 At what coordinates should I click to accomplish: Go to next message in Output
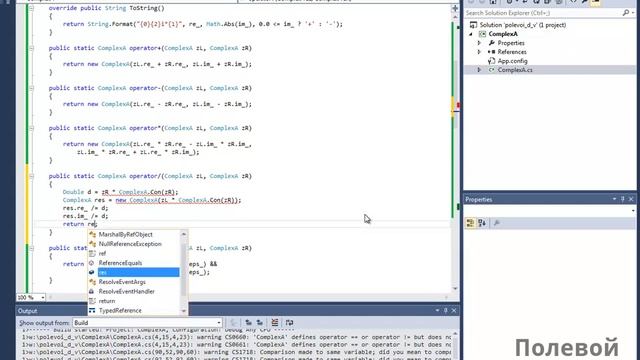point(260,323)
